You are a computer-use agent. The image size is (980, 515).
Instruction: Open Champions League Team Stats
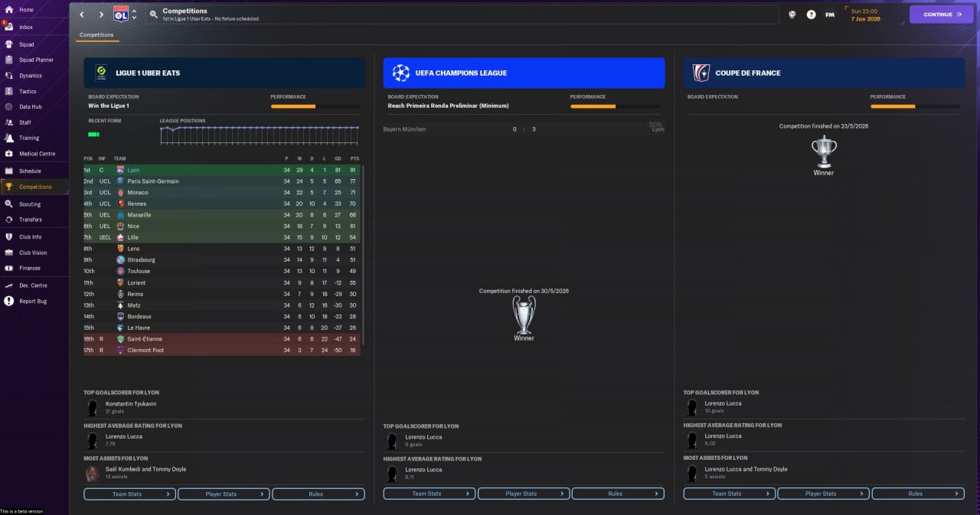[430, 494]
